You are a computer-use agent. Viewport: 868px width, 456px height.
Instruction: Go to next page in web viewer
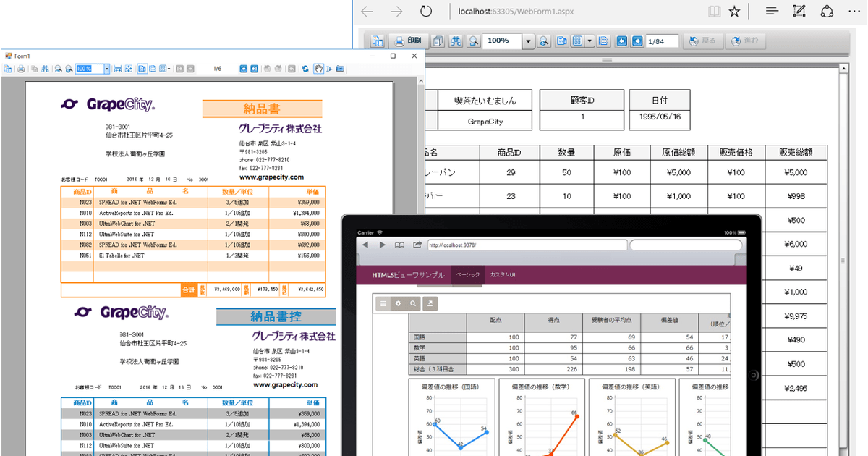[x=637, y=41]
